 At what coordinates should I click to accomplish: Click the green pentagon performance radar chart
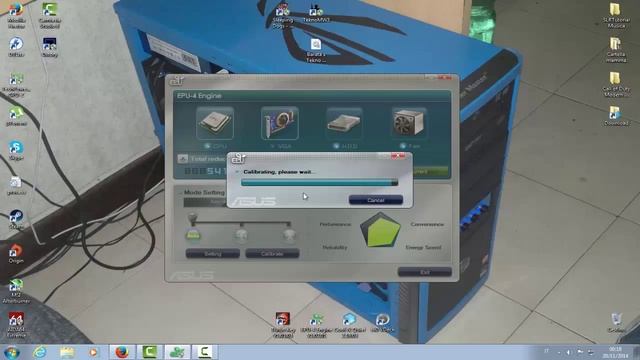(380, 230)
